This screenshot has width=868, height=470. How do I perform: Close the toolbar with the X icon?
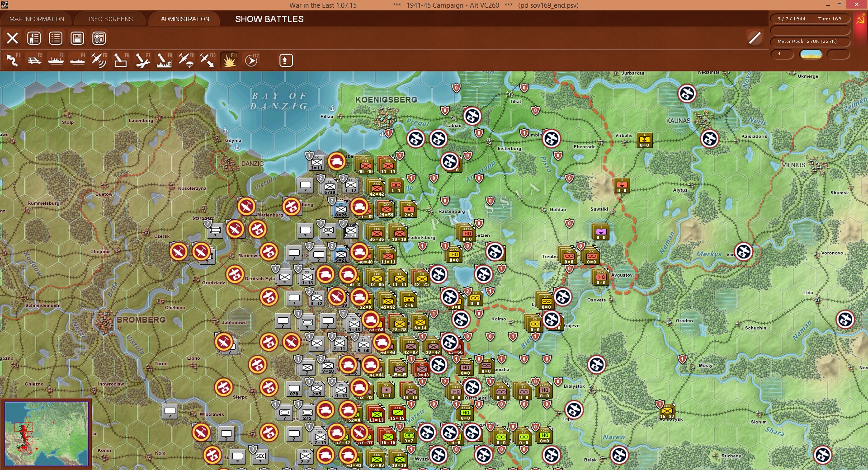pos(12,38)
